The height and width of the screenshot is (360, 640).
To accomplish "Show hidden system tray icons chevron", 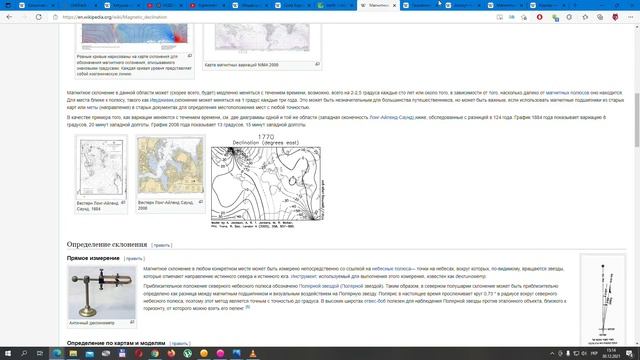I will [x=552, y=353].
